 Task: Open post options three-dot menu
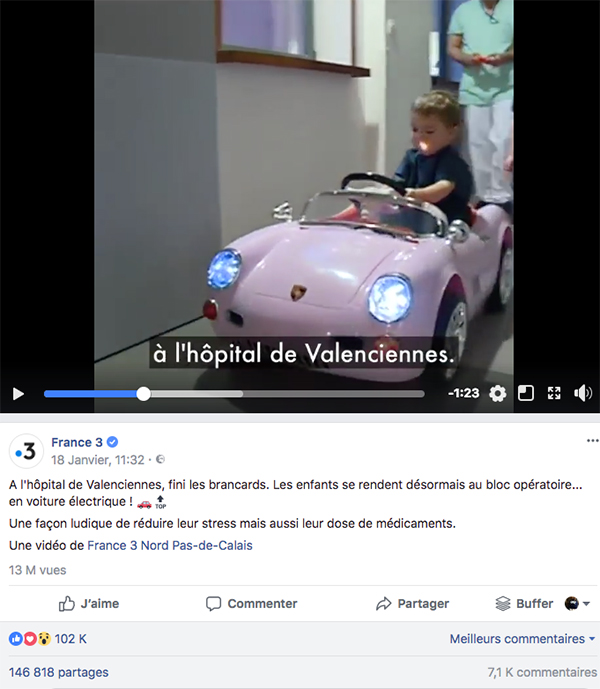[592, 441]
